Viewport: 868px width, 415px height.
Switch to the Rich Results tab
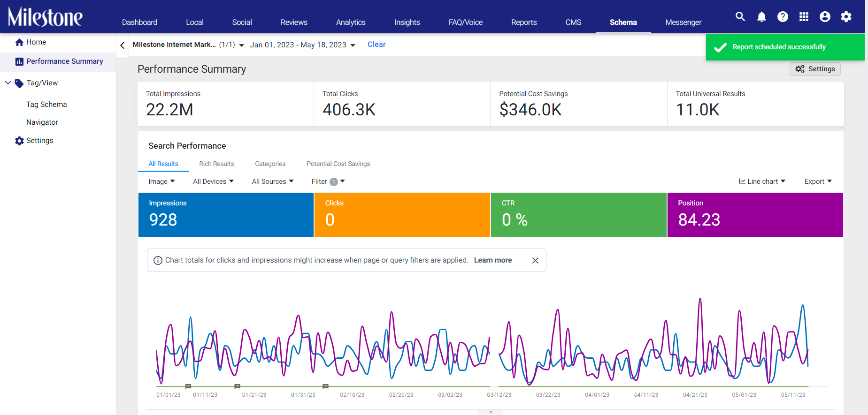tap(216, 164)
